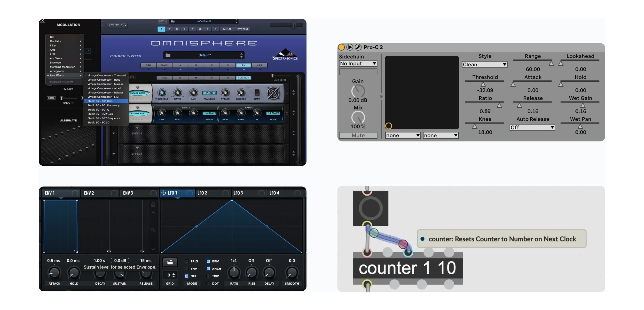Click the orange Pro-C 2 power circle
Image resolution: width=644 pixels, height=310 pixels.
coord(341,47)
